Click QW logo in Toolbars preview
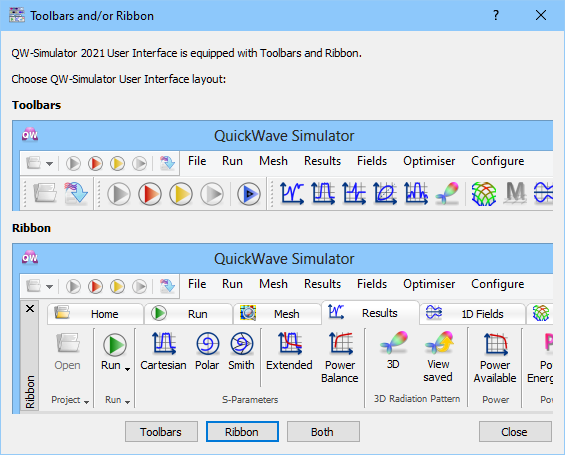 [x=30, y=135]
